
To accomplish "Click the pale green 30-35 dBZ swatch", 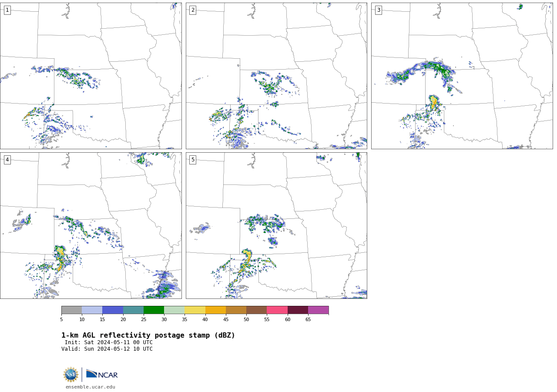I will pos(174,310).
